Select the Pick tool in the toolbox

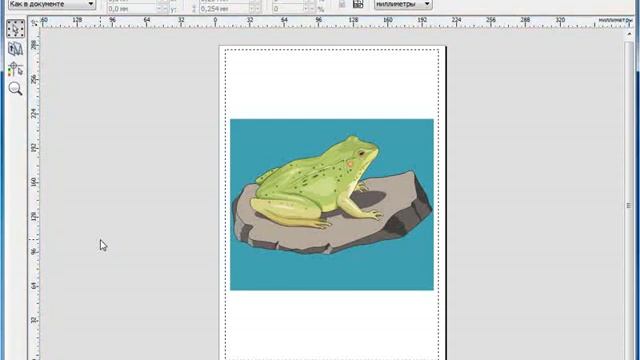(x=16, y=29)
